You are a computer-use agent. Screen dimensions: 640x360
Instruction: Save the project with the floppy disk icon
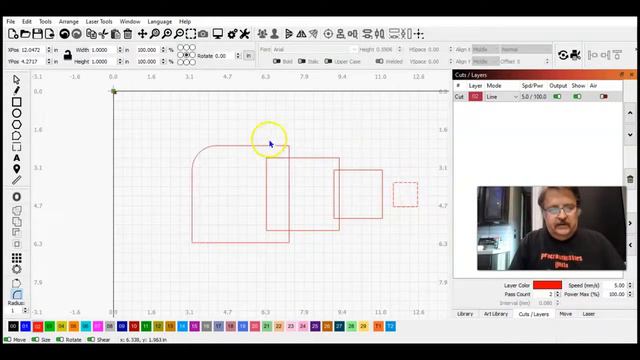[x=37, y=34]
